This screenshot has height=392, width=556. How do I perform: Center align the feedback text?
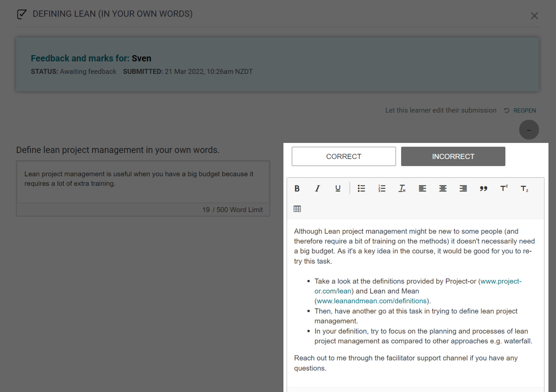443,188
